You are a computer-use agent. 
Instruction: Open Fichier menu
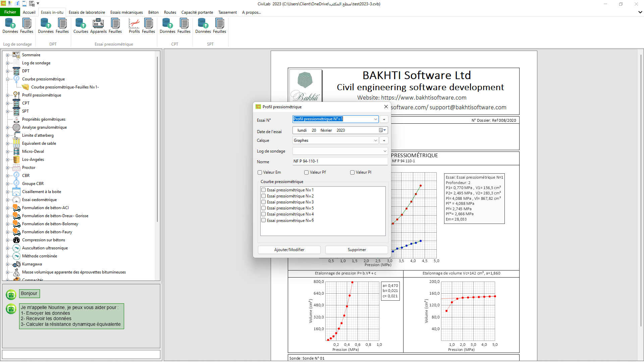pos(10,12)
